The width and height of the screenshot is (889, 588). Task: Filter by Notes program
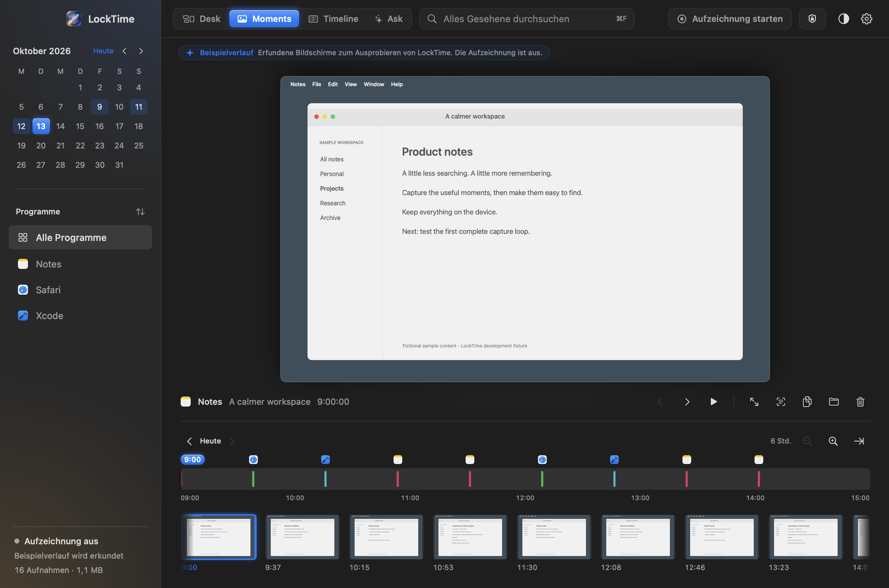pyautogui.click(x=80, y=264)
